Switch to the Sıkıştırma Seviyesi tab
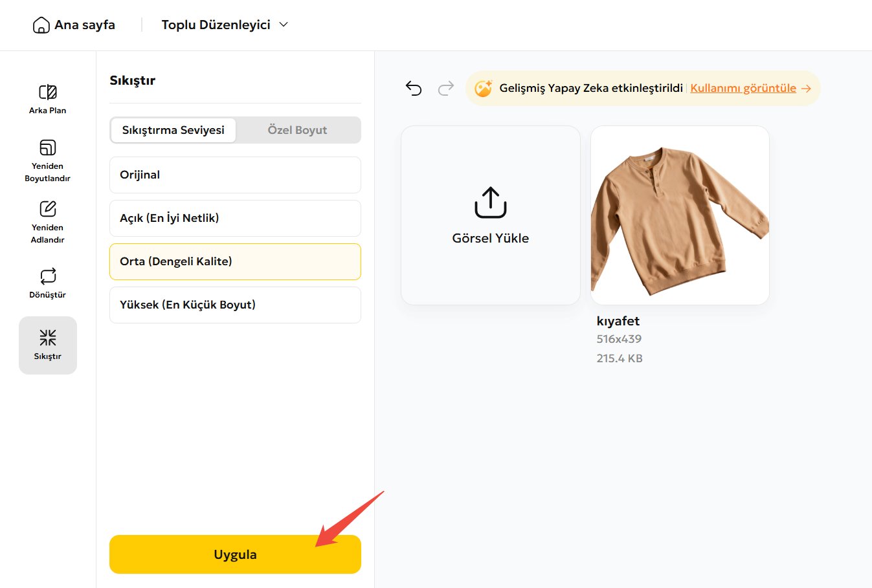The image size is (872, 588). (173, 130)
